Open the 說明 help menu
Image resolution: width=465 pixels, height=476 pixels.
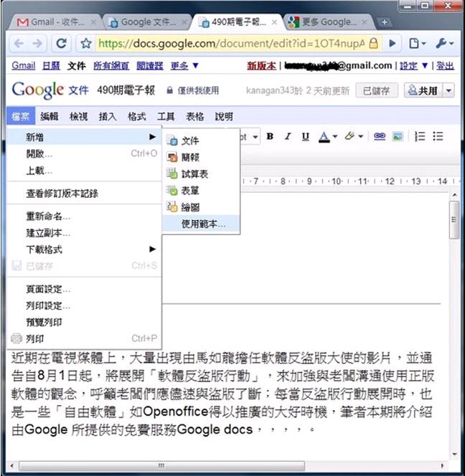[x=225, y=116]
